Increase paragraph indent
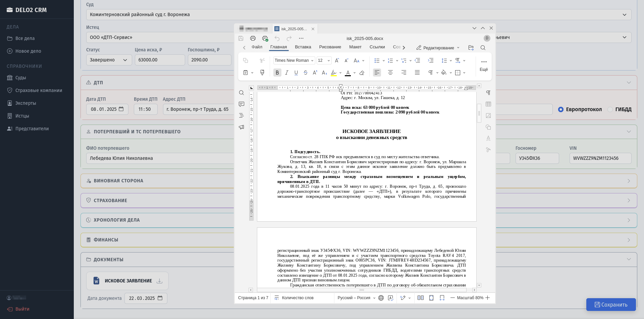The width and height of the screenshot is (644, 319). 431,60
